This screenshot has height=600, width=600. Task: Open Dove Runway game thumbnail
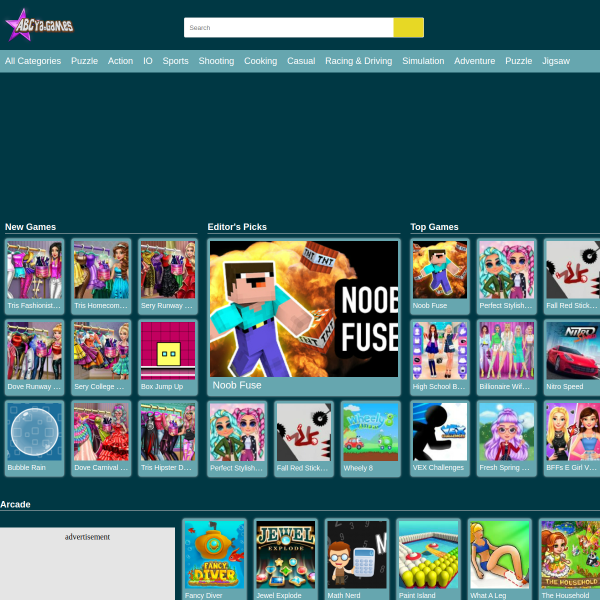[34, 357]
